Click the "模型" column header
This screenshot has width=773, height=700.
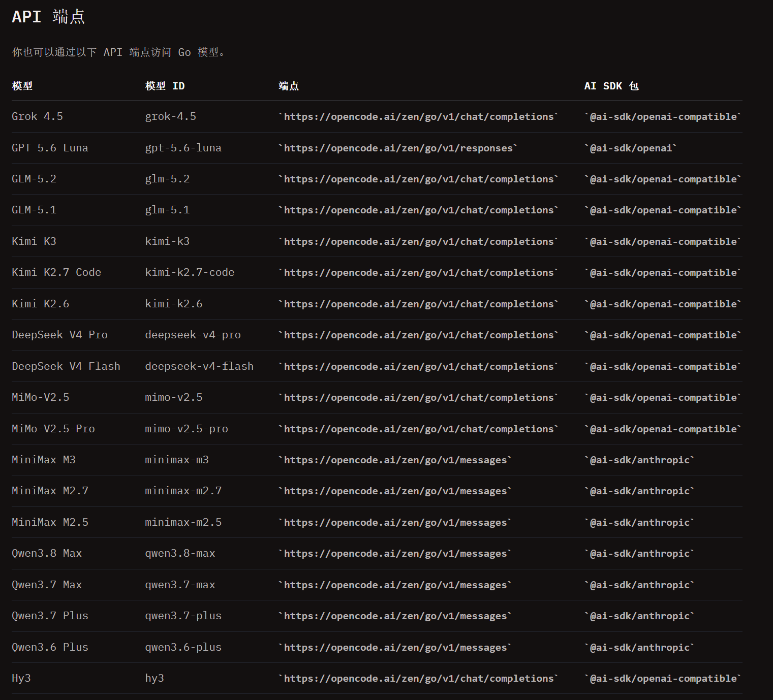pos(22,86)
